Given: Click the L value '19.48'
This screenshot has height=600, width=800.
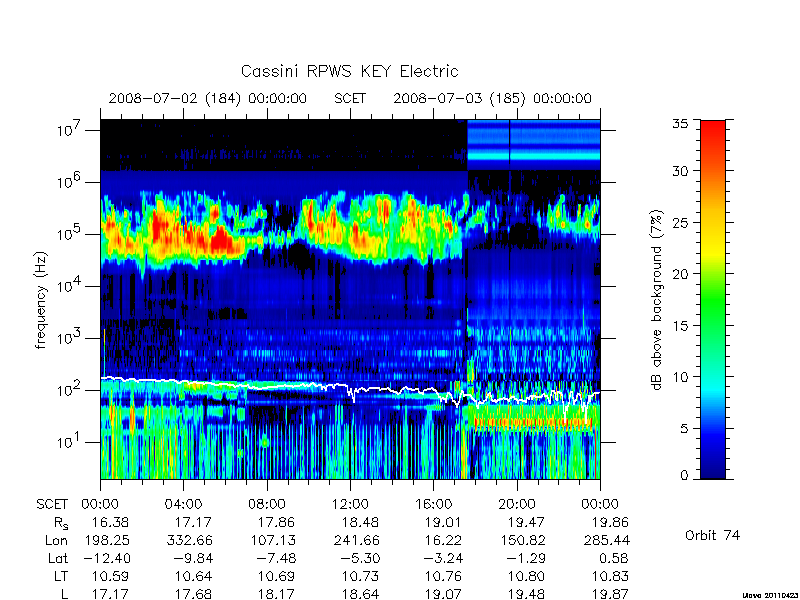Looking at the screenshot, I should [x=527, y=594].
